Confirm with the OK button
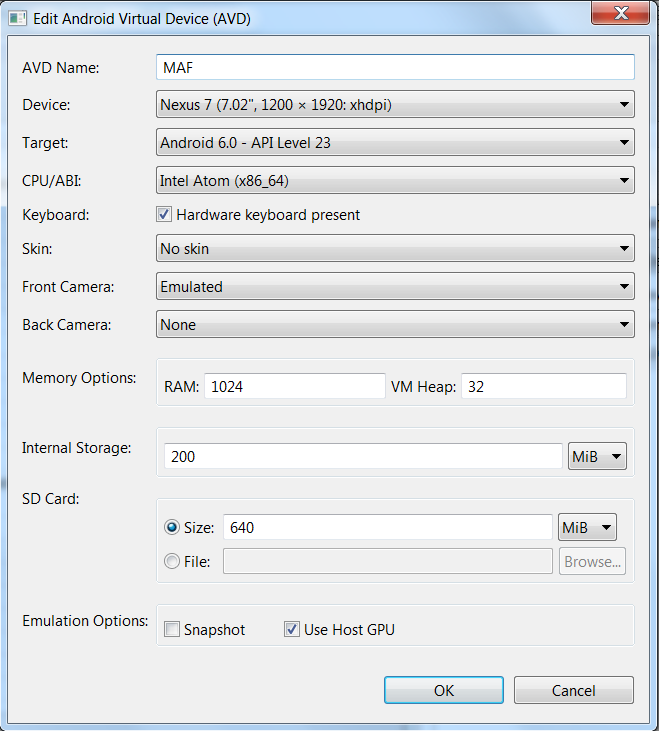This screenshot has width=659, height=731. 444,690
